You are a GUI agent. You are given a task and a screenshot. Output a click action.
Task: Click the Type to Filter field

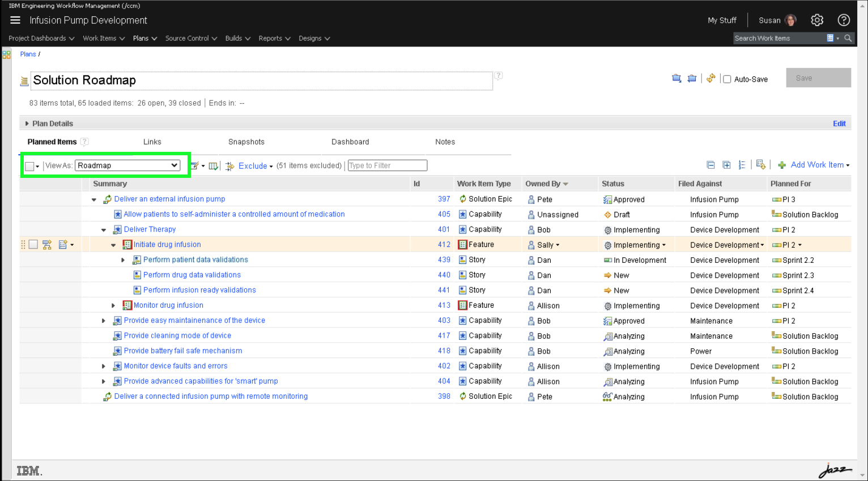387,165
